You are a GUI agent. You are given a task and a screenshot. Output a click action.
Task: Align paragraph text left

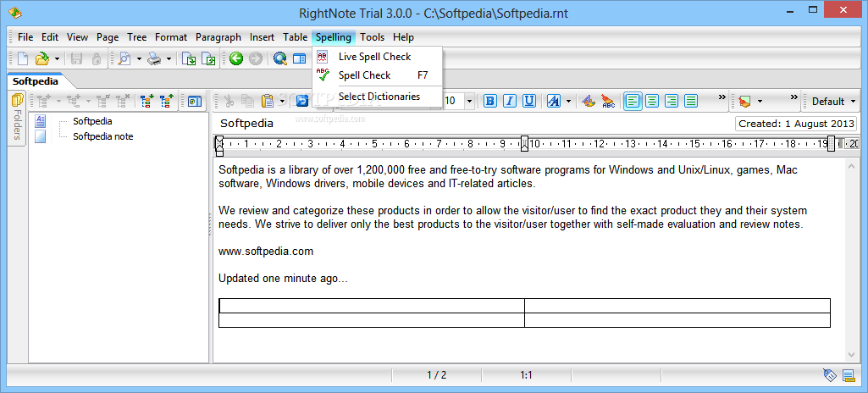pos(633,101)
